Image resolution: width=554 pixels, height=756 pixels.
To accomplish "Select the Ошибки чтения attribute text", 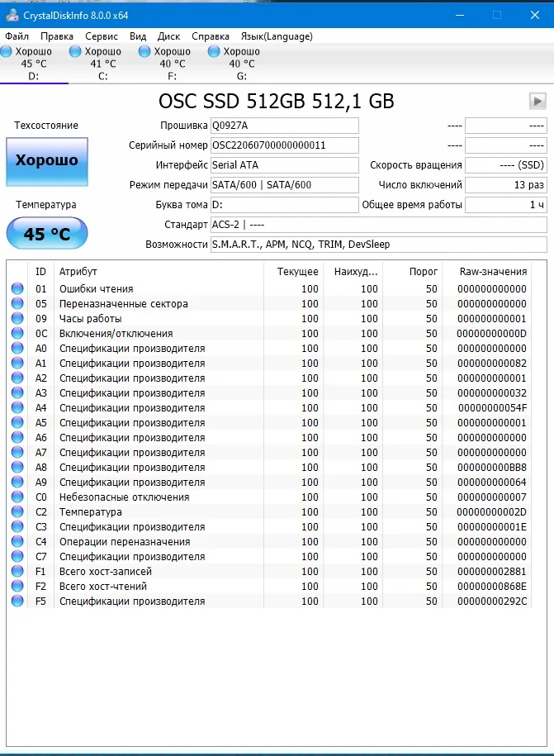I will tap(97, 289).
